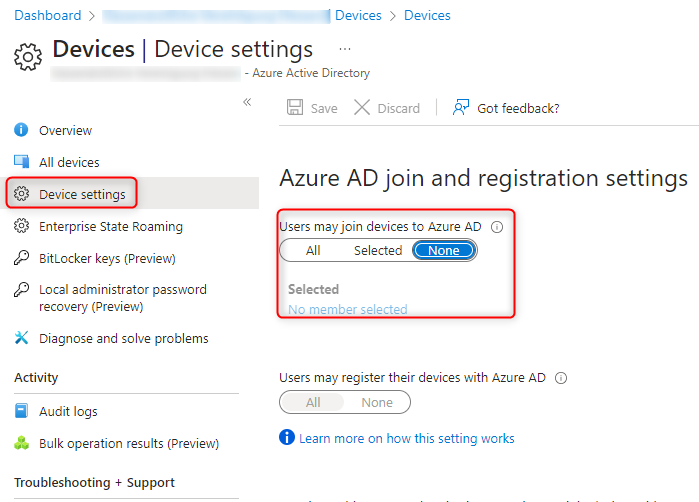Click the Bulk operation results green icon

[x=21, y=443]
